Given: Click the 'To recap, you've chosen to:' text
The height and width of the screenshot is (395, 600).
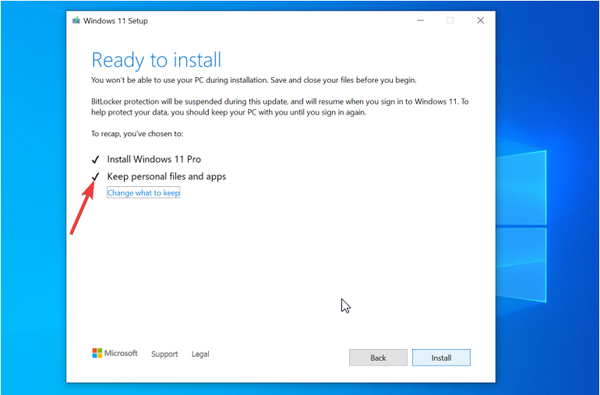Looking at the screenshot, I should [137, 134].
